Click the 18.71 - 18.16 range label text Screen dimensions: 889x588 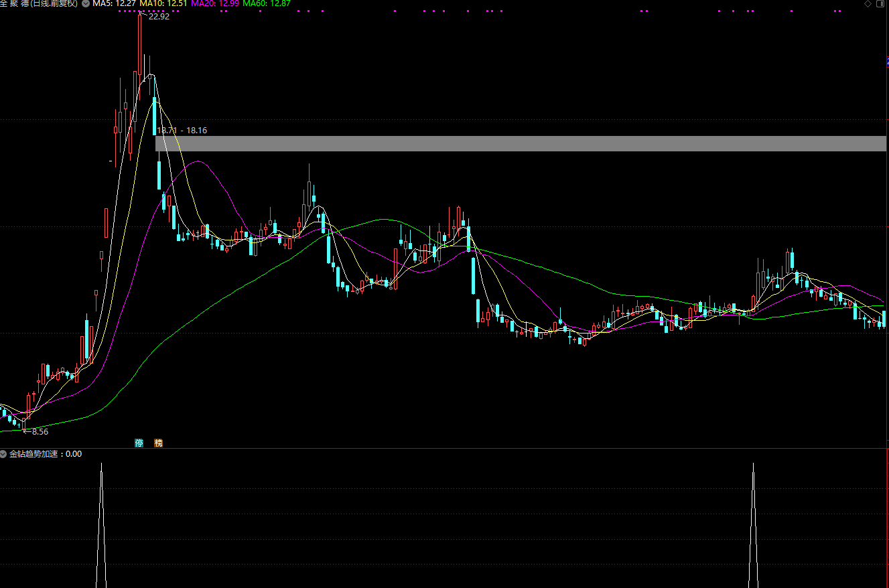182,131
